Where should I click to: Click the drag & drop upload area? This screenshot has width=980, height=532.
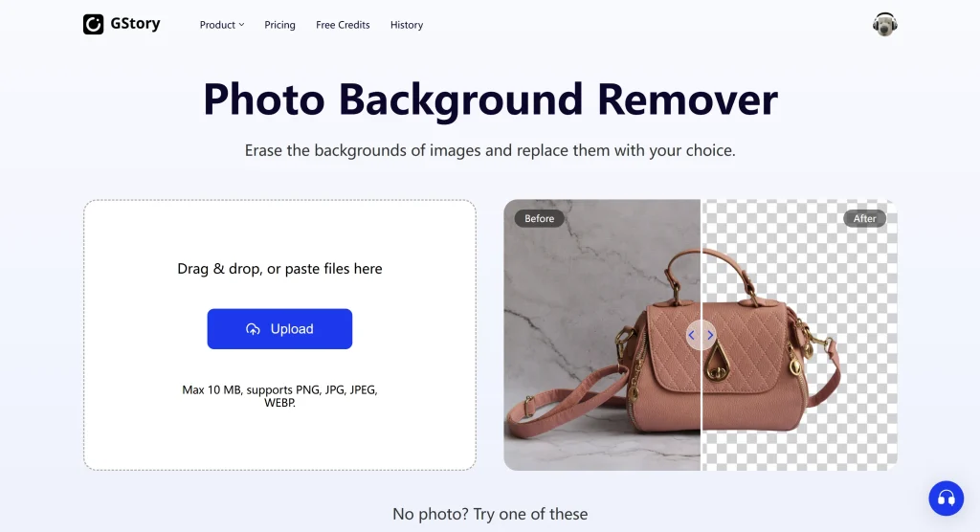pyautogui.click(x=279, y=335)
